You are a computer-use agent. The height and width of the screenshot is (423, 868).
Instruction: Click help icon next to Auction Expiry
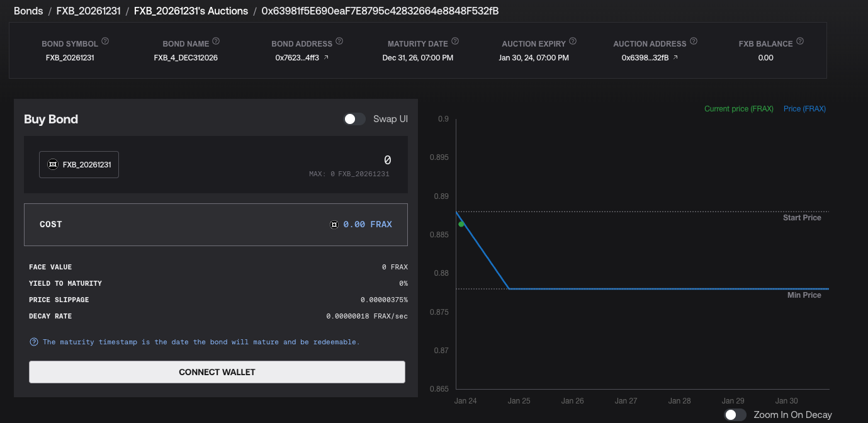pos(573,42)
